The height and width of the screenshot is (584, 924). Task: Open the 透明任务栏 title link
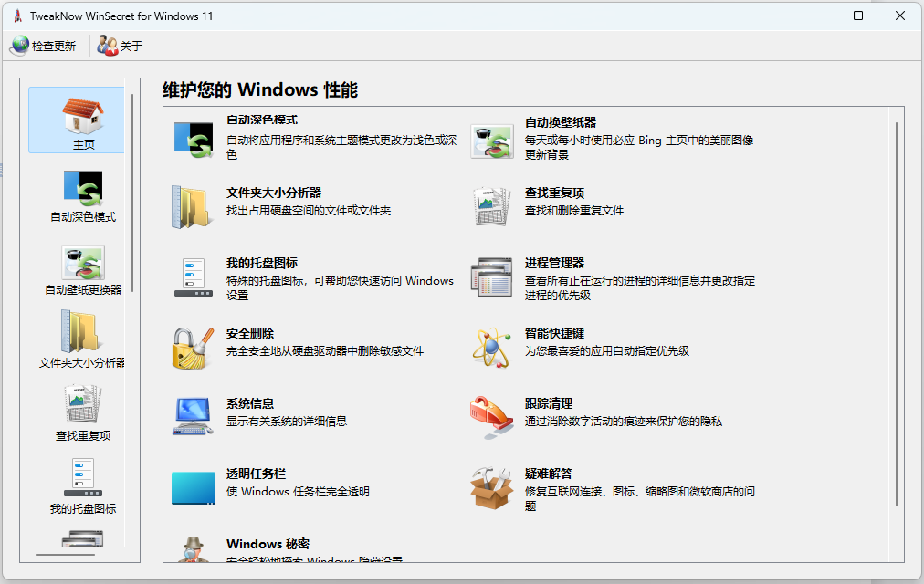click(x=256, y=474)
